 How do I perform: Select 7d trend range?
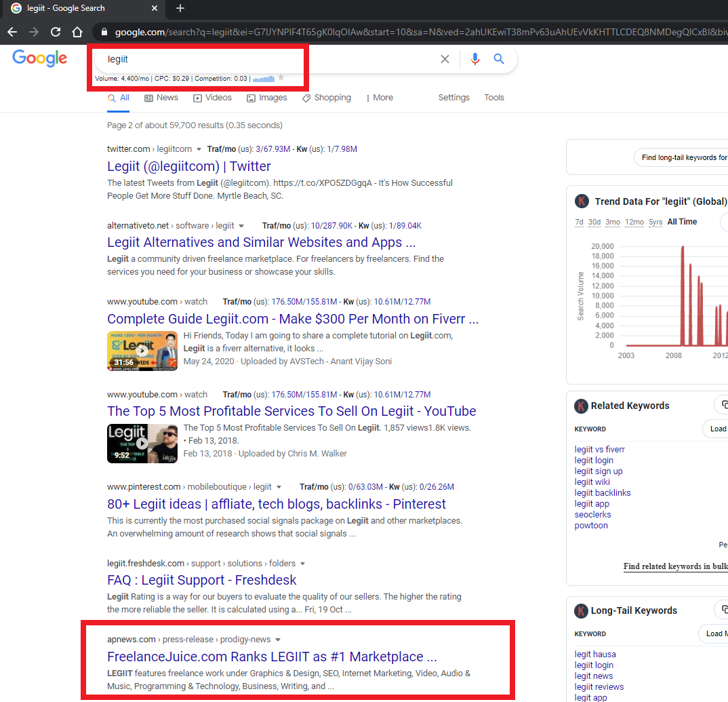[x=579, y=222]
